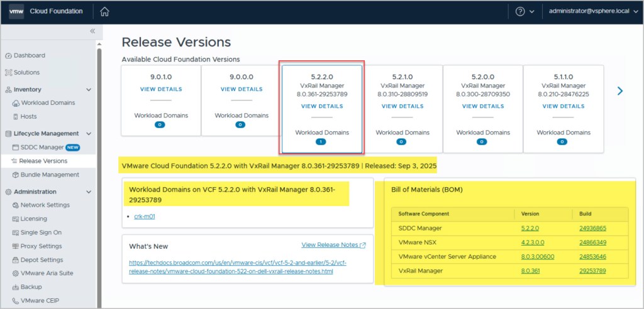This screenshot has width=644, height=309.
Task: Select the 5.2.1.0 version card
Action: 402,108
